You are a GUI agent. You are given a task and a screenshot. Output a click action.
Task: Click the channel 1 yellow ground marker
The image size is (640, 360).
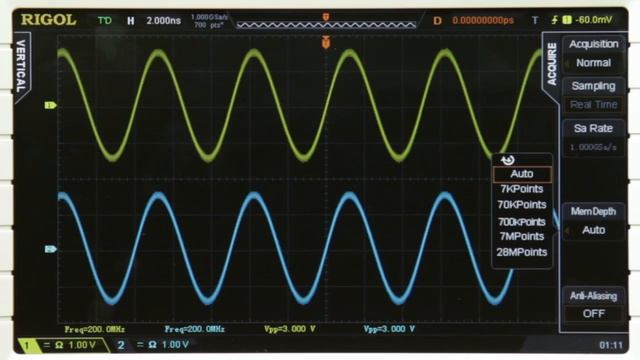50,106
